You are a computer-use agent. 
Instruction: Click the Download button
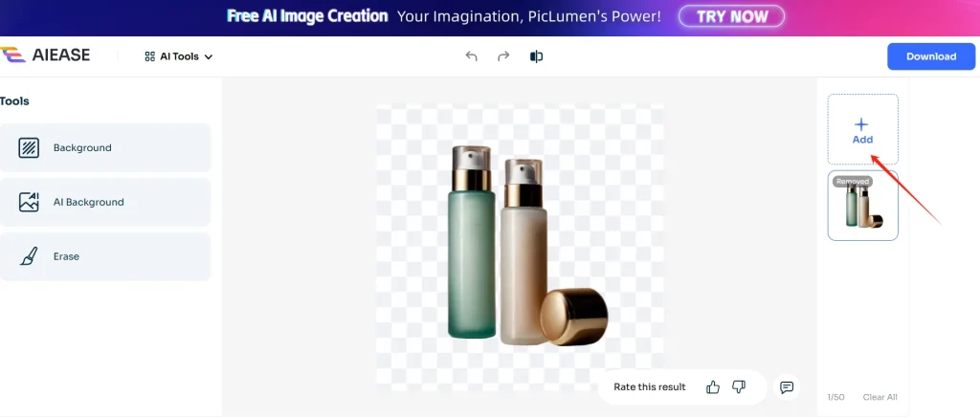point(931,56)
